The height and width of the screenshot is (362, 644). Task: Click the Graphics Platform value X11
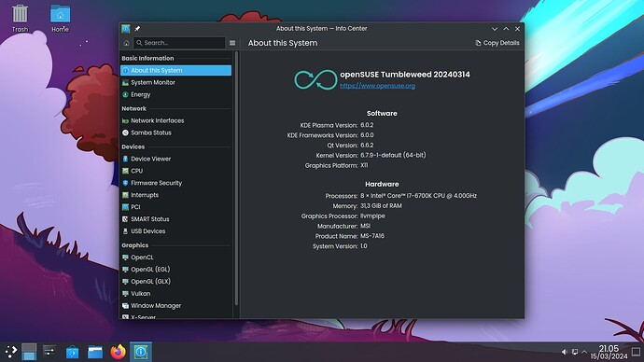click(x=364, y=165)
